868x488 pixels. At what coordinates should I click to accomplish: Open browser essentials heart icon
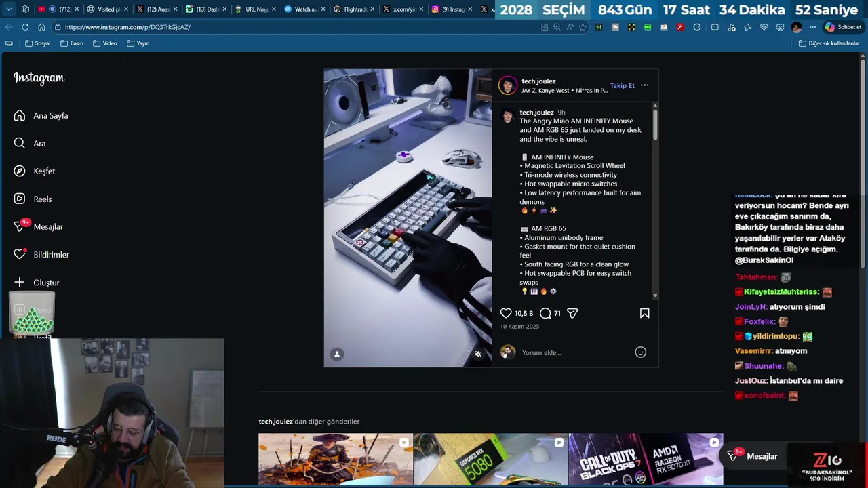click(764, 27)
